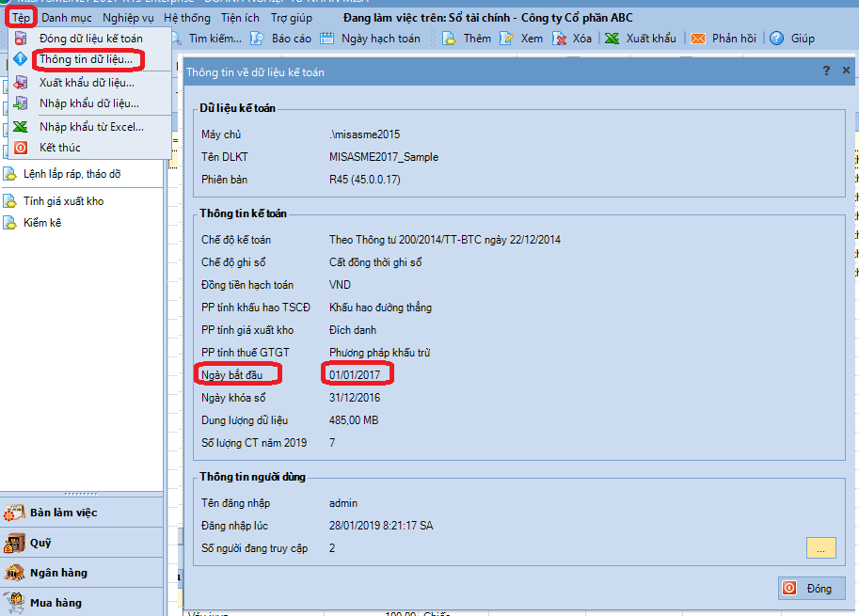Click the yellow ... button in Thông tin người dùng

820,547
